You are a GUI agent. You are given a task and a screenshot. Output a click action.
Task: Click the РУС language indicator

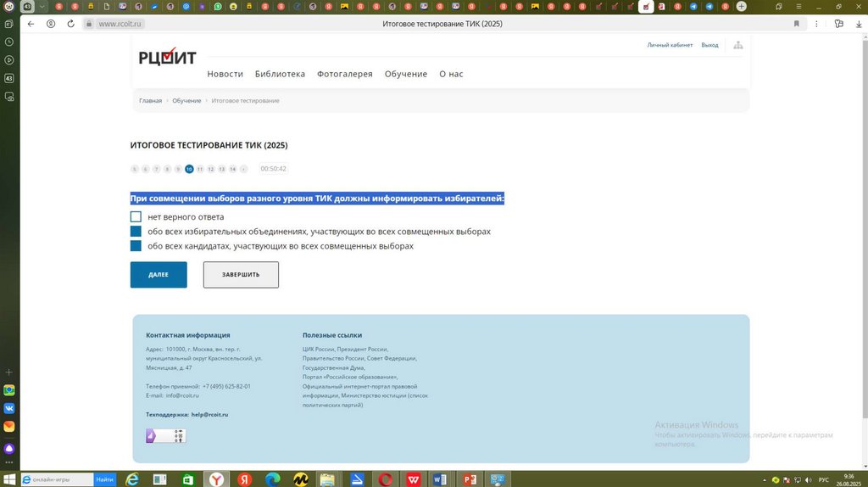click(824, 480)
